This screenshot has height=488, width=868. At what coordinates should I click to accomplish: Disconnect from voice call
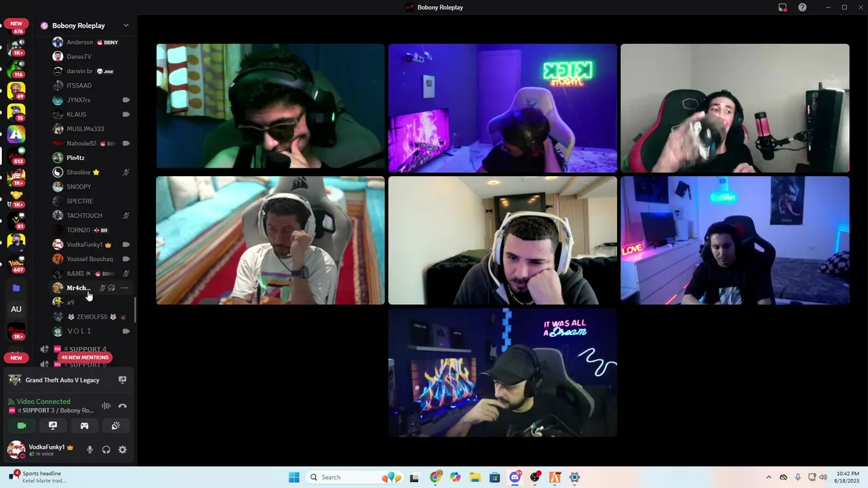pos(122,406)
